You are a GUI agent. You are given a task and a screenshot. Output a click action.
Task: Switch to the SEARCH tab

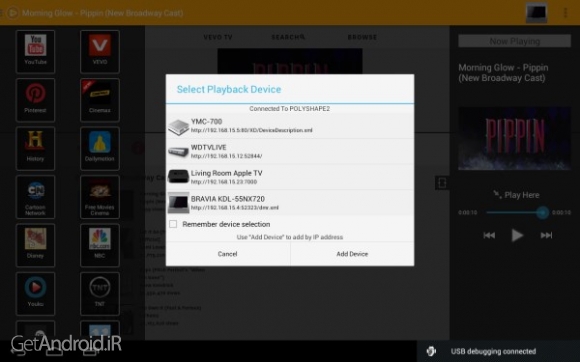tap(288, 37)
